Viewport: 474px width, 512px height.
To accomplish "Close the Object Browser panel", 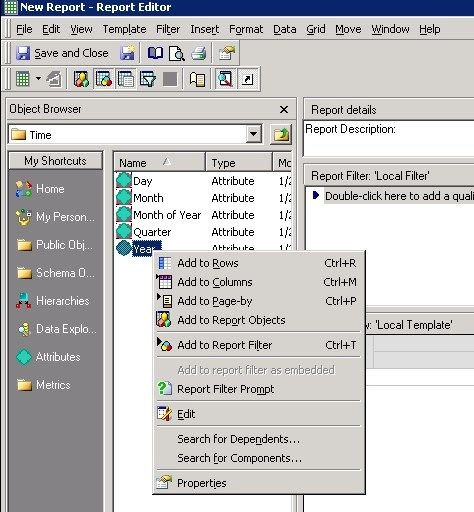I will 284,109.
